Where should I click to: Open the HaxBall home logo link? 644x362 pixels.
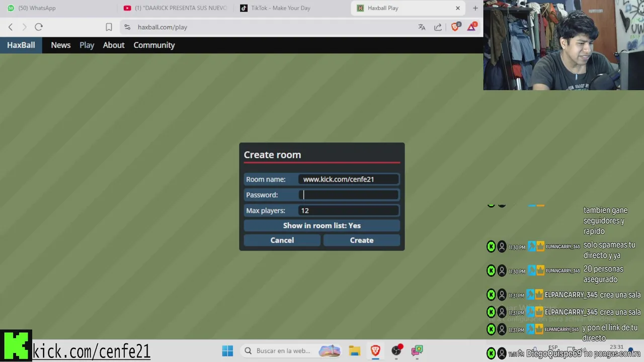click(x=21, y=45)
